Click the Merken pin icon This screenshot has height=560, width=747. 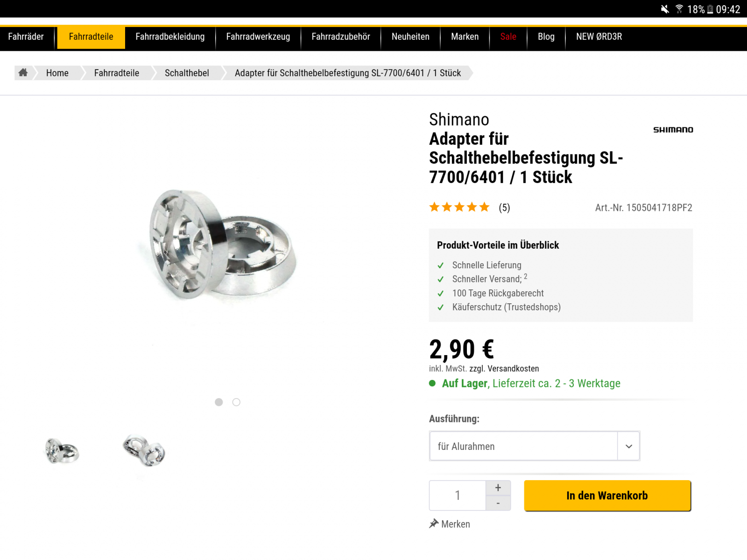434,524
